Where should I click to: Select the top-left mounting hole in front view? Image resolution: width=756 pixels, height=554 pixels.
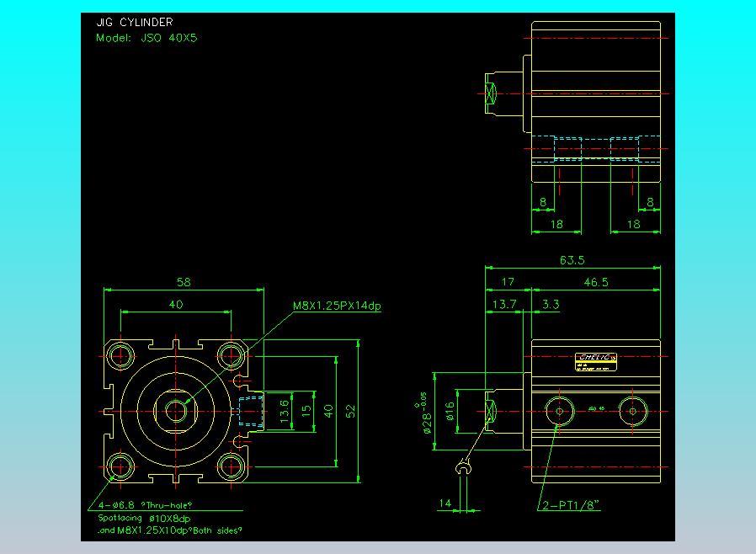[120, 356]
